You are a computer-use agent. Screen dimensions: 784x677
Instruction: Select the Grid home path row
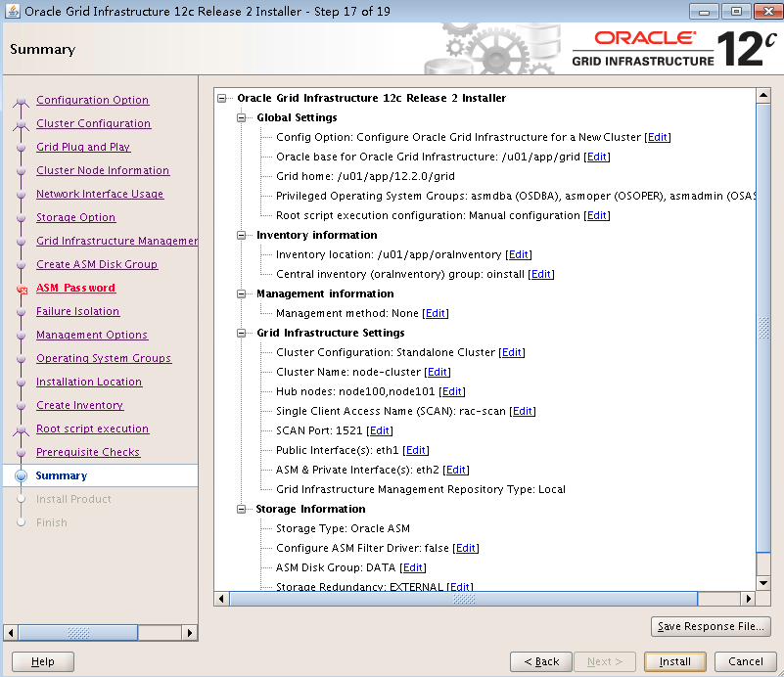[x=365, y=176]
